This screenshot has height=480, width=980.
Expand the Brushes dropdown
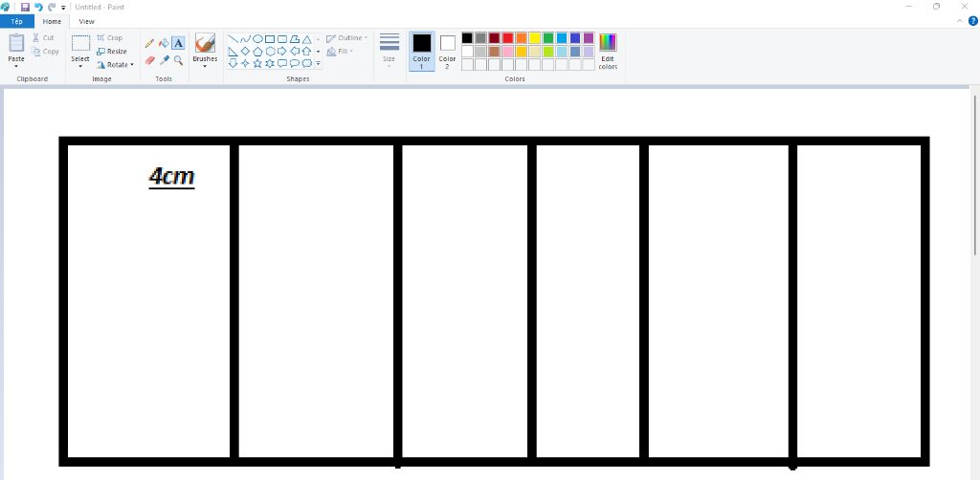(205, 67)
